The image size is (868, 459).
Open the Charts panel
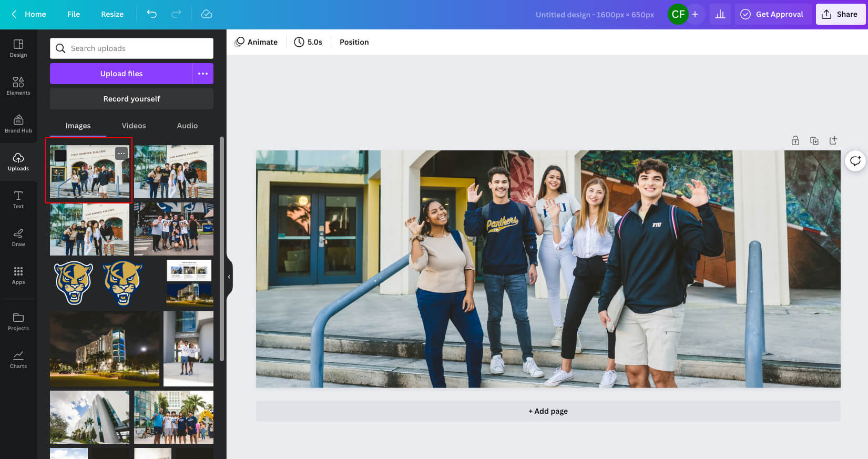pyautogui.click(x=18, y=359)
